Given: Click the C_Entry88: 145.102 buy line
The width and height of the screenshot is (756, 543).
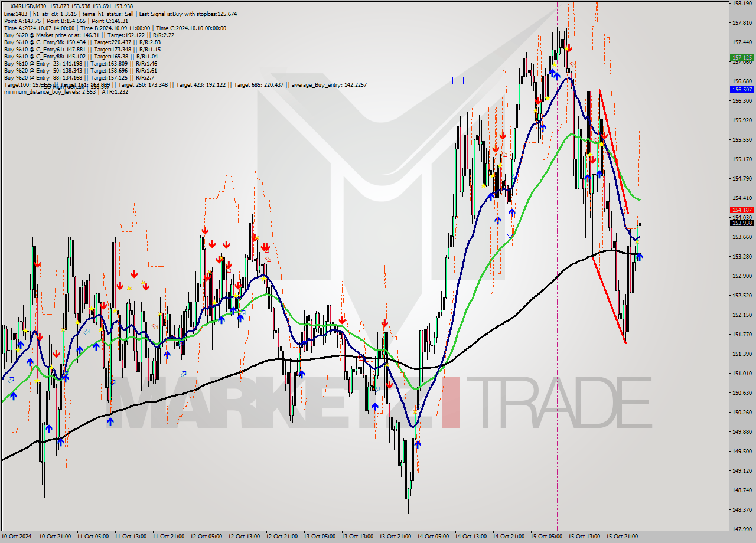Looking at the screenshot, I should point(80,56).
